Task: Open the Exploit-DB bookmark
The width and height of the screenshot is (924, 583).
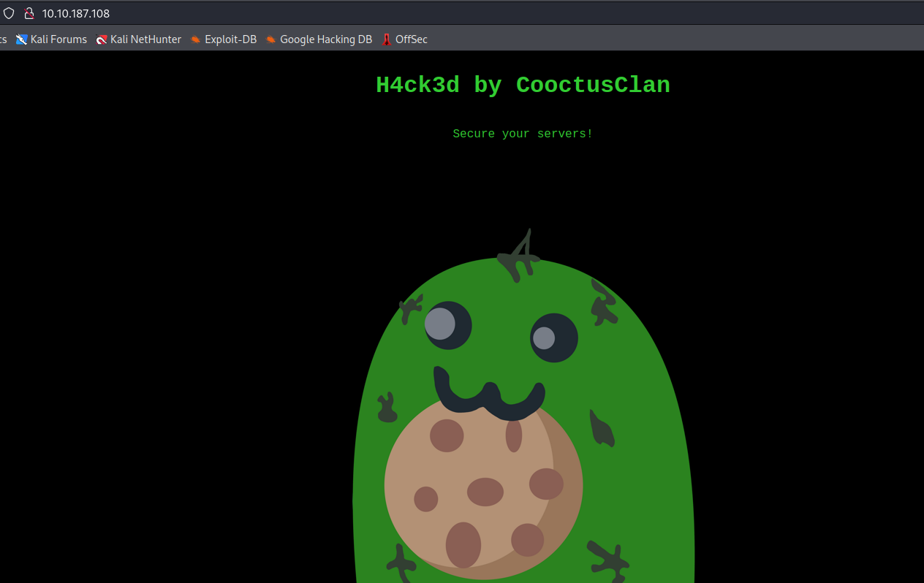Action: click(x=224, y=39)
